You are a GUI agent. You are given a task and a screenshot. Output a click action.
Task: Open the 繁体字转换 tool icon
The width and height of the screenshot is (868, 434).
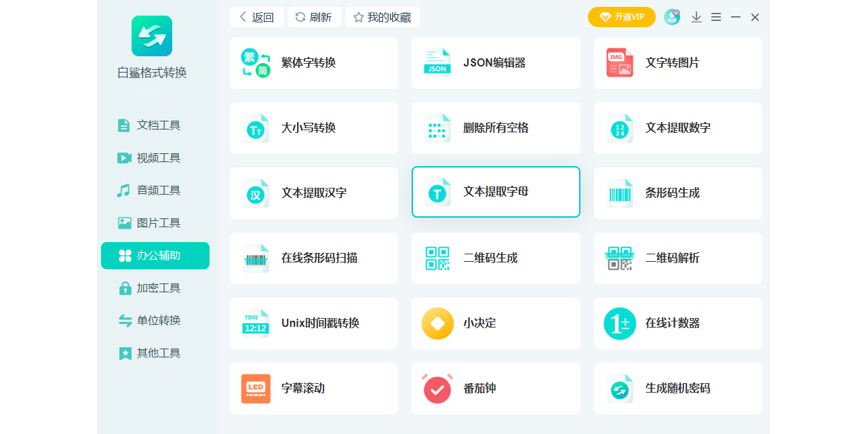(256, 63)
